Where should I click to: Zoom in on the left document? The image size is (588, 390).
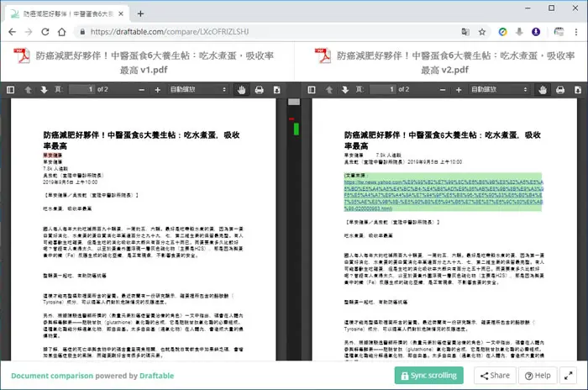click(158, 90)
